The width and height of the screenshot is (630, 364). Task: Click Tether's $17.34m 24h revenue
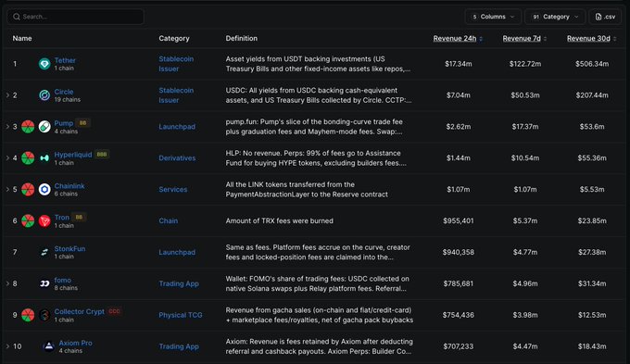tap(458, 64)
